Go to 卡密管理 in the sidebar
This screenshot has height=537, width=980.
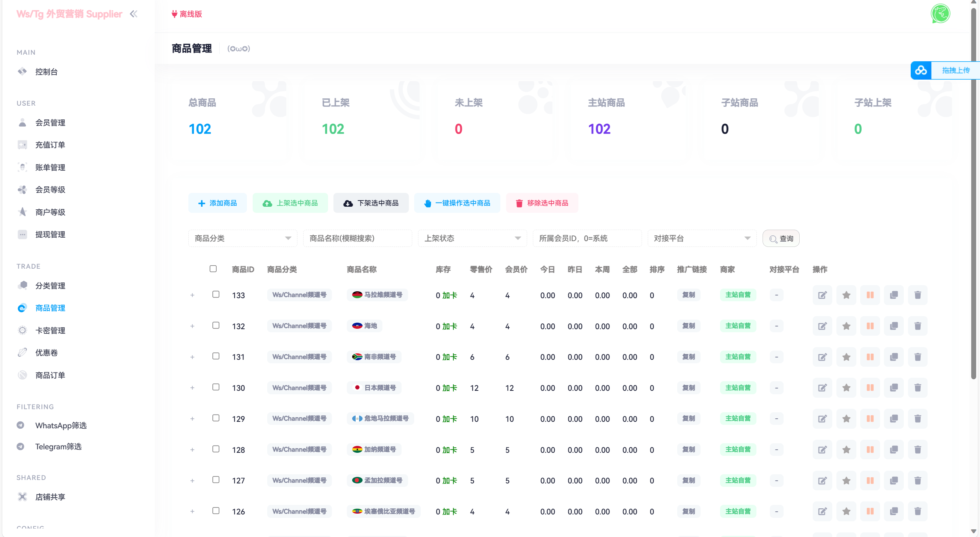[50, 330]
